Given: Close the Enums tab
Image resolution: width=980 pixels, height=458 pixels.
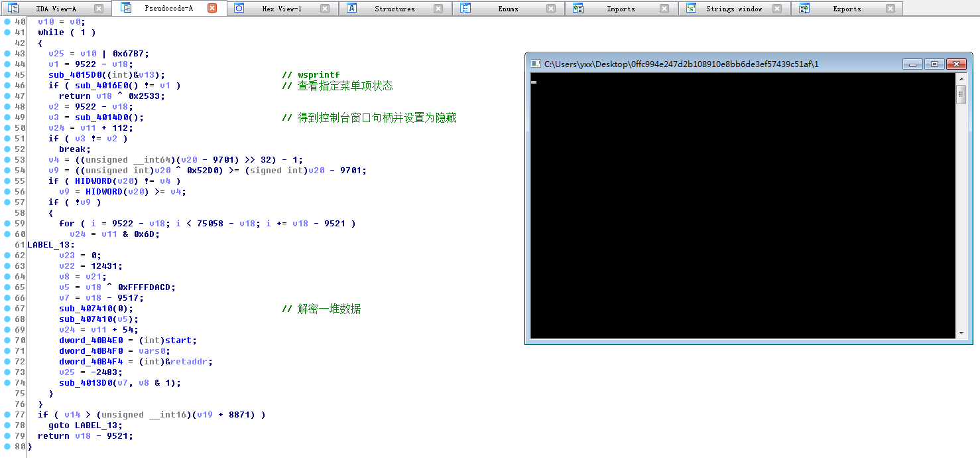Looking at the screenshot, I should coord(551,9).
